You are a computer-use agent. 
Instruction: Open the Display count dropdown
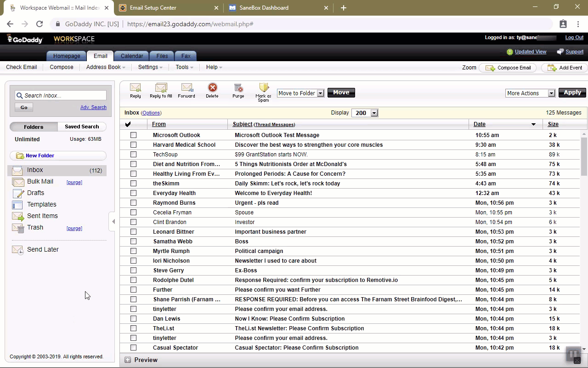click(x=364, y=113)
